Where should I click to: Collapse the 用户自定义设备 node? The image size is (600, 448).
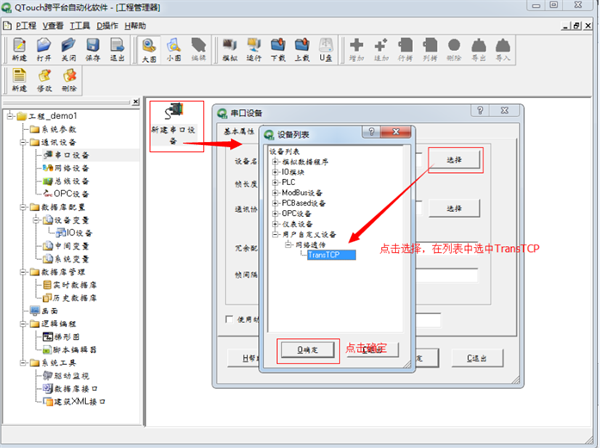point(276,234)
